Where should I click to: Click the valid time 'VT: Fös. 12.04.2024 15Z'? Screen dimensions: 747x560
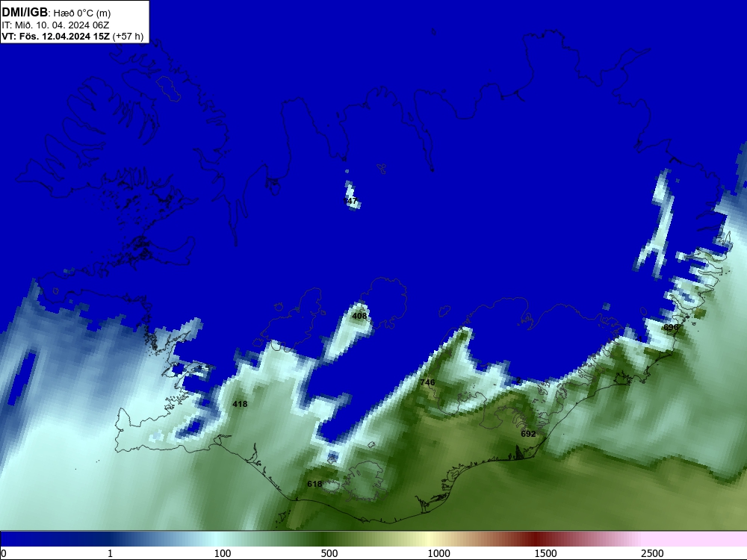[56, 36]
